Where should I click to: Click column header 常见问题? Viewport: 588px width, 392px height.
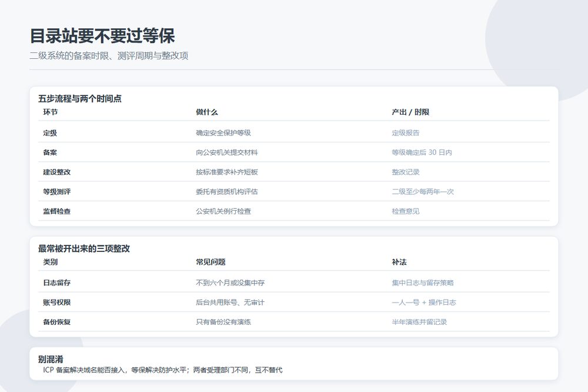pos(211,262)
